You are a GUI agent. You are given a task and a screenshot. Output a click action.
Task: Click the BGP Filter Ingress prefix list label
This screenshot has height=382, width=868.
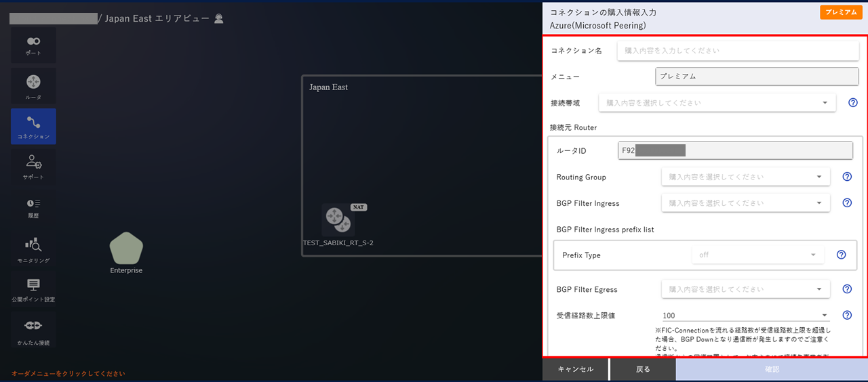click(605, 230)
